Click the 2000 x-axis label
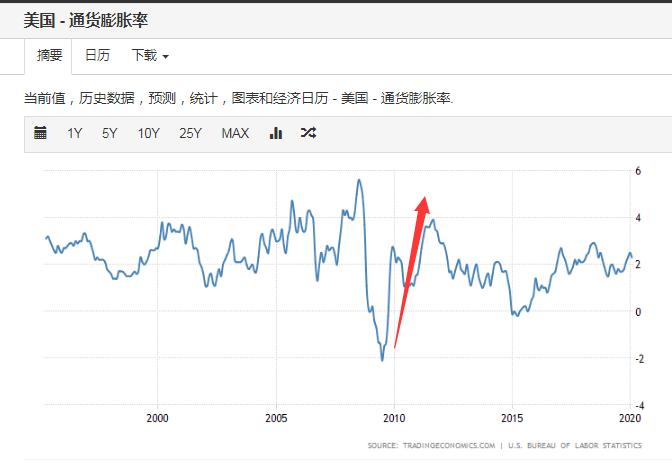672x463 pixels. tap(157, 418)
